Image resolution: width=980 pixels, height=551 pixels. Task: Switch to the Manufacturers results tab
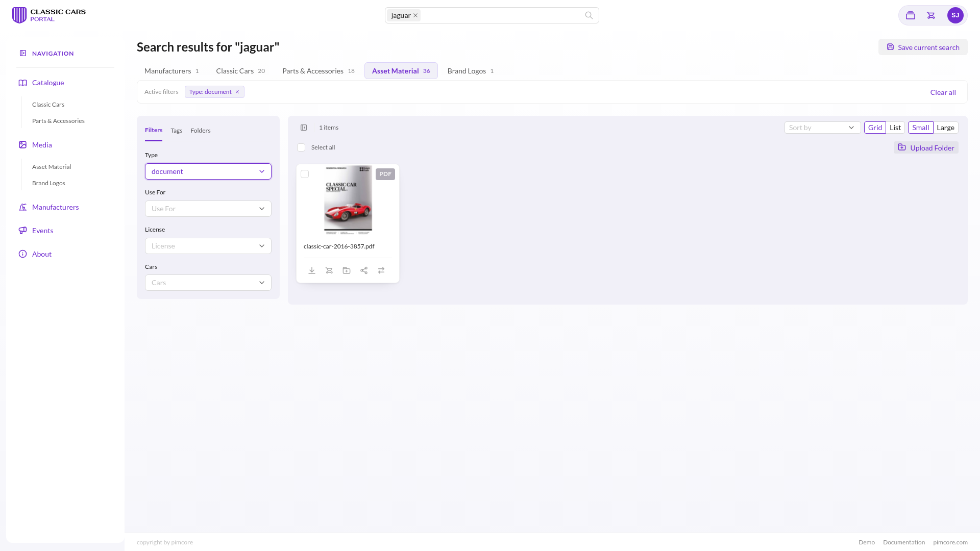click(171, 71)
